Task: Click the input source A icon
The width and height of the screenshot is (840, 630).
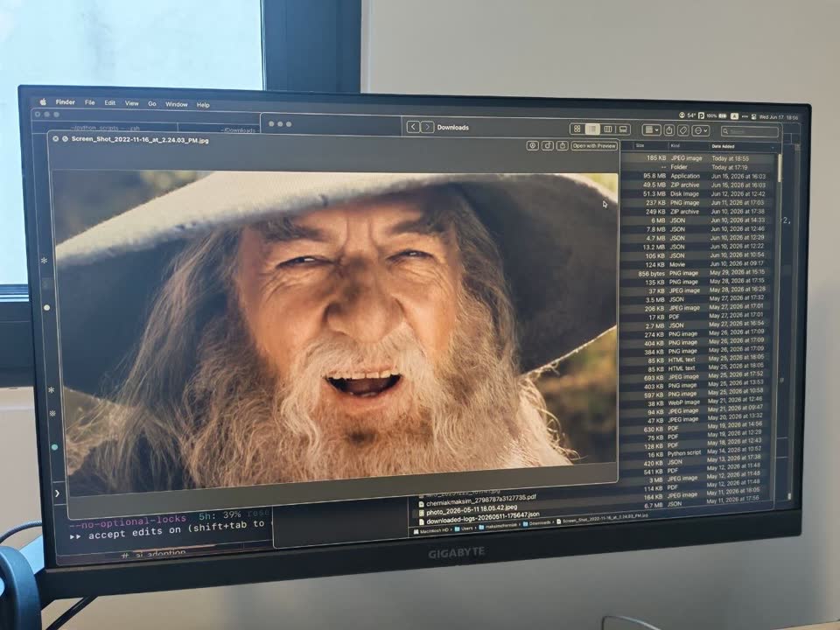Action: 734,116
